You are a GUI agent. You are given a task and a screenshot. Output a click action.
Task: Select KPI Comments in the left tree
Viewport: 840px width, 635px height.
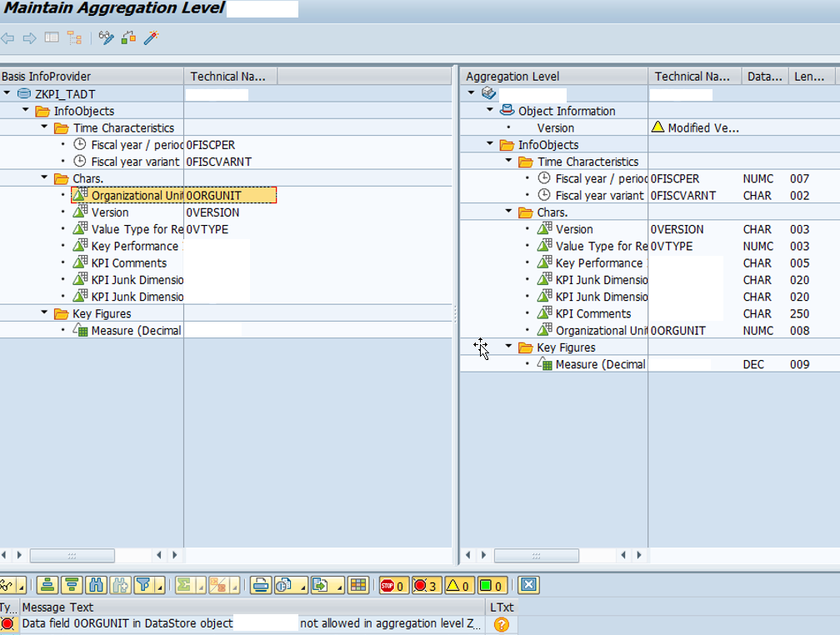pyautogui.click(x=129, y=263)
